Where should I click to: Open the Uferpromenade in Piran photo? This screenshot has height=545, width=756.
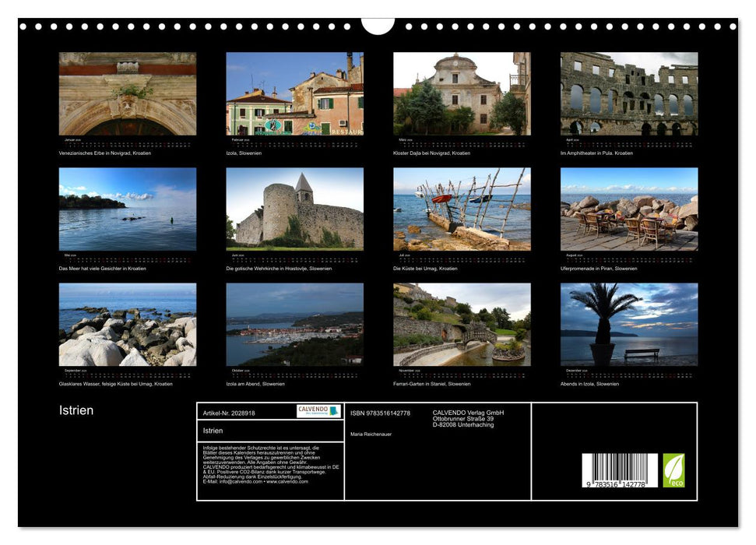[629, 209]
